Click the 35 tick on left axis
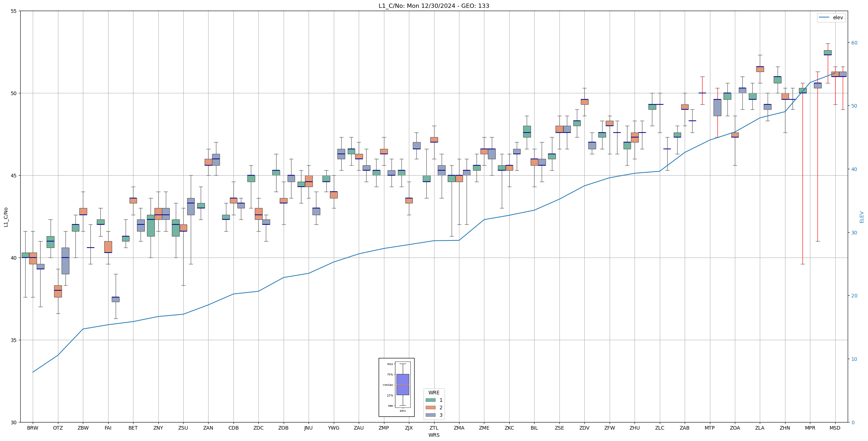This screenshot has height=441, width=868. pos(14,340)
